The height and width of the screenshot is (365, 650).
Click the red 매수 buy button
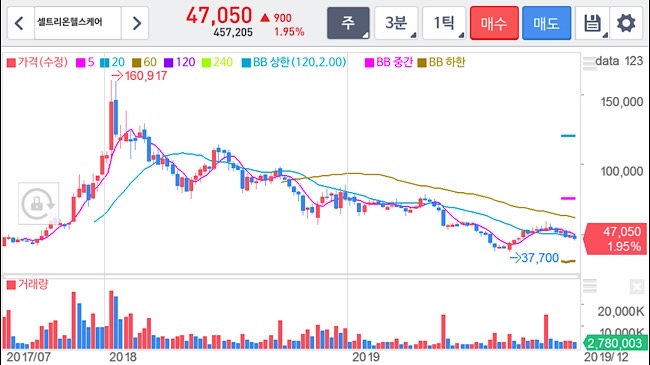[494, 23]
